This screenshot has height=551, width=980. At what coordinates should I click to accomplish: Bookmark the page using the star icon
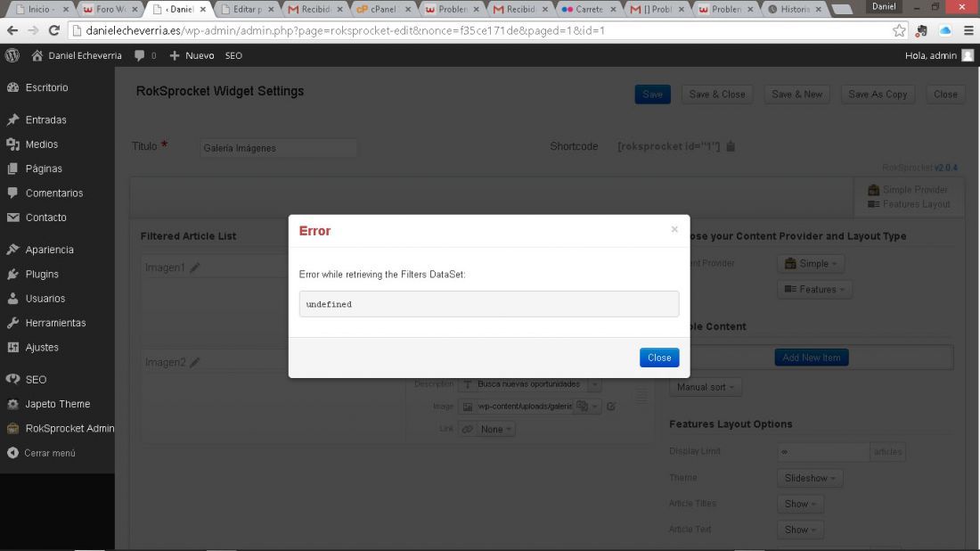tap(899, 30)
